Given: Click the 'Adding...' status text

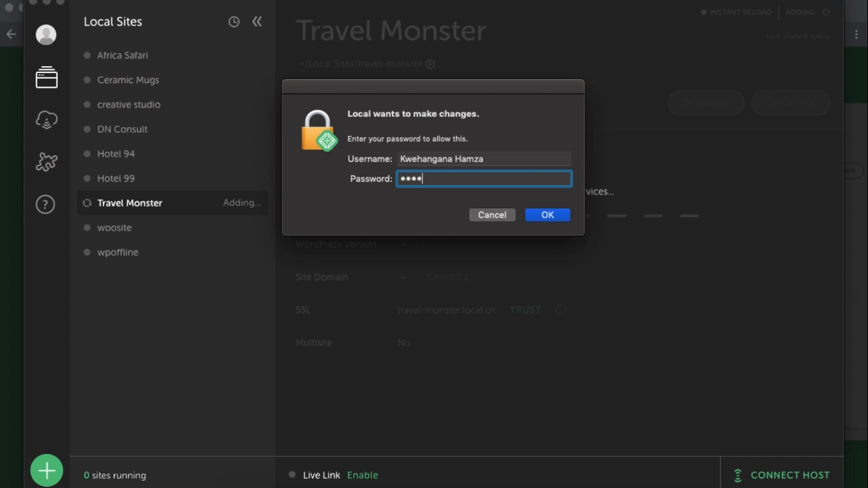Looking at the screenshot, I should (x=242, y=203).
